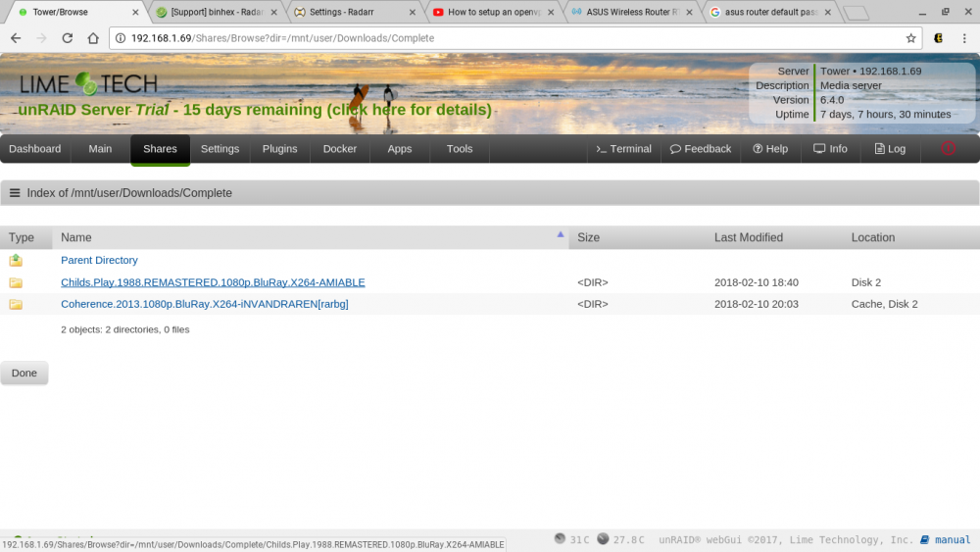
Task: Click the 31 C temperature indicator icon
Action: coord(560,538)
